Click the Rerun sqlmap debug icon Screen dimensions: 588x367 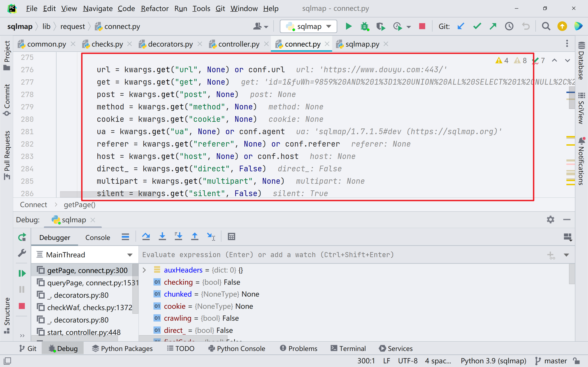pyautogui.click(x=22, y=237)
